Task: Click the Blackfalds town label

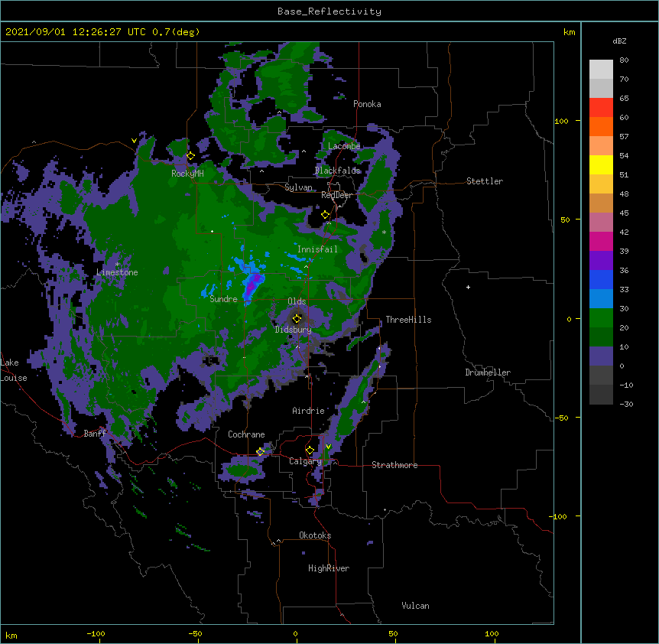Action: [x=337, y=171]
